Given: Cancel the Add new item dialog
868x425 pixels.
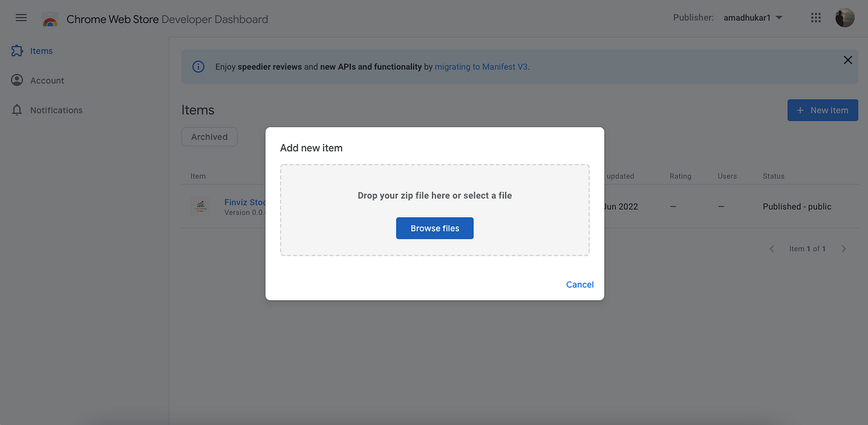Looking at the screenshot, I should (x=580, y=285).
